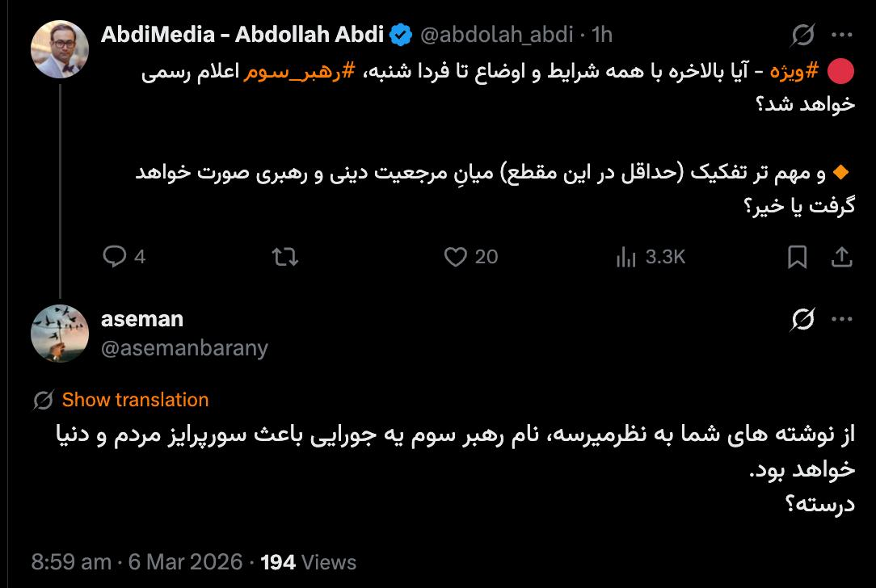The width and height of the screenshot is (876, 588).
Task: Open more options menu on aseman's reply
Action: point(842,320)
